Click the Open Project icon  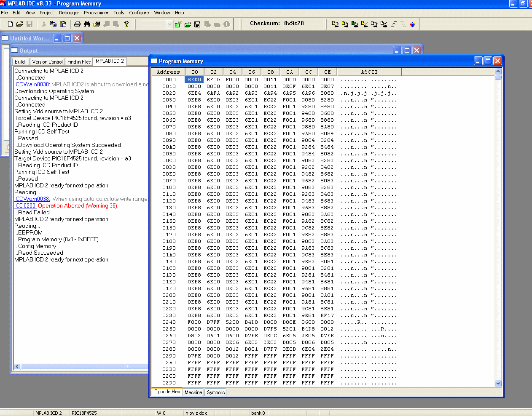point(188,24)
